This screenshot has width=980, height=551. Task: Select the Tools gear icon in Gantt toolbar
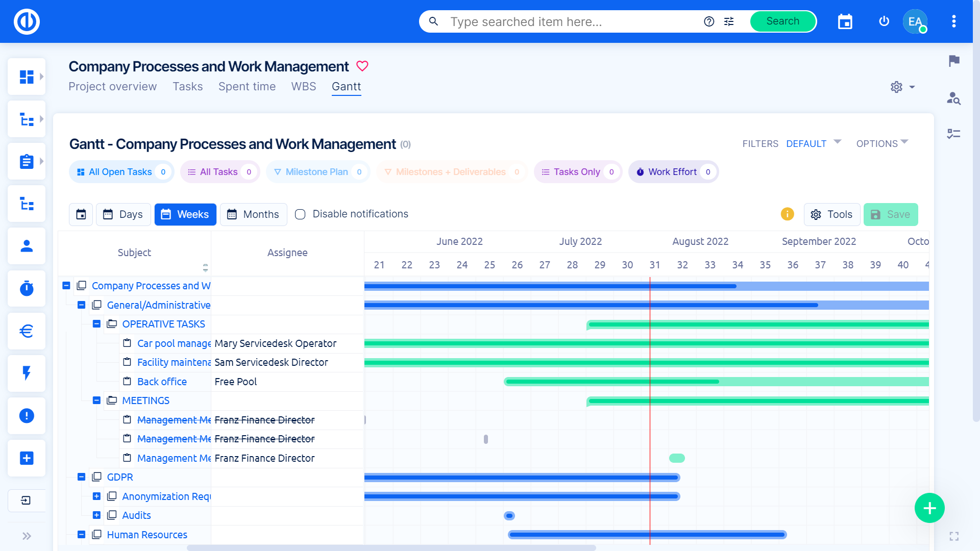point(817,215)
